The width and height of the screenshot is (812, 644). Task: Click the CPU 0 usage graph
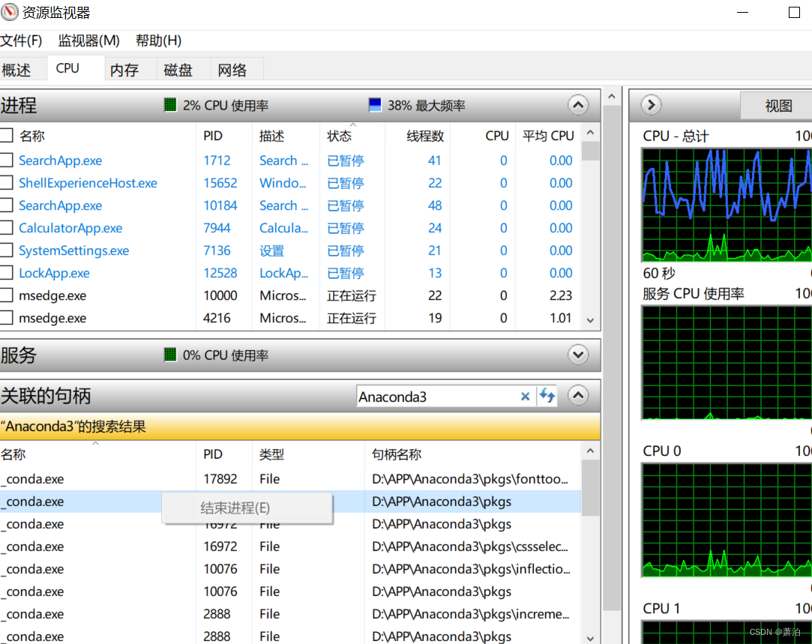[x=727, y=520]
